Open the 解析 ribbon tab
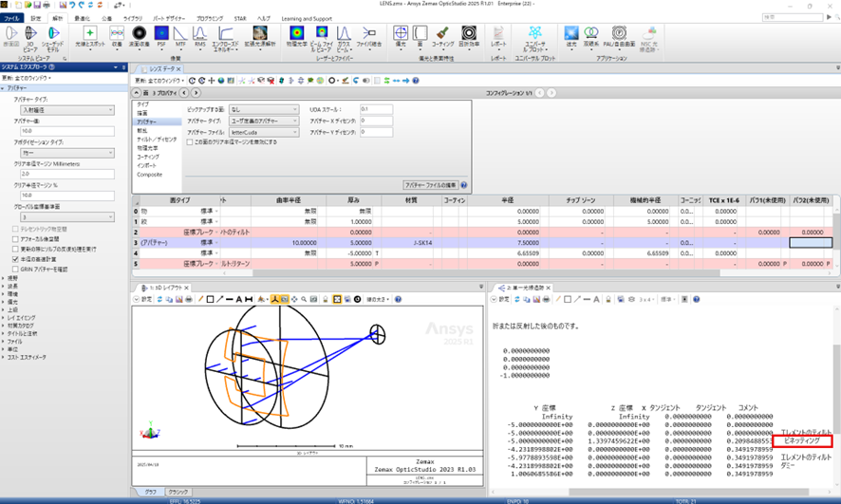841x504 pixels. pyautogui.click(x=59, y=18)
